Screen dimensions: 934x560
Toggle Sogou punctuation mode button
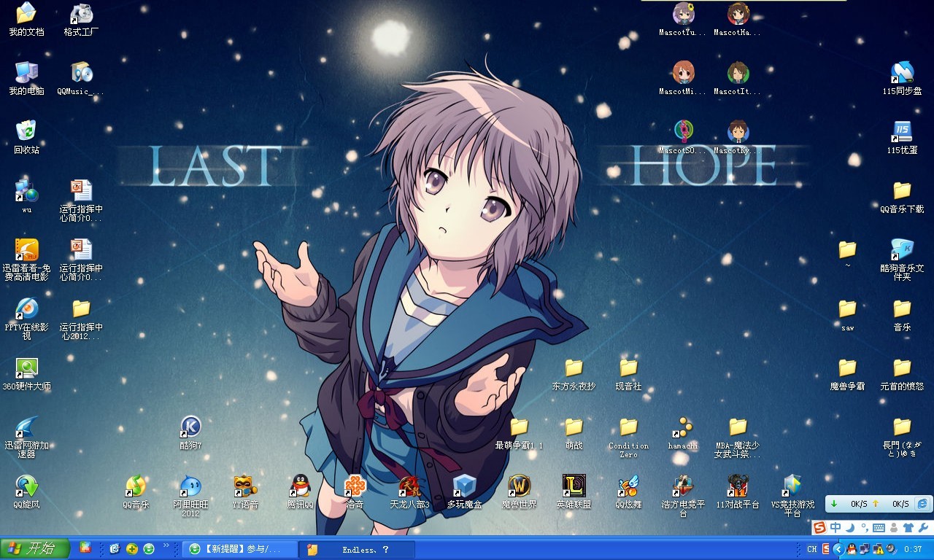pyautogui.click(x=864, y=527)
